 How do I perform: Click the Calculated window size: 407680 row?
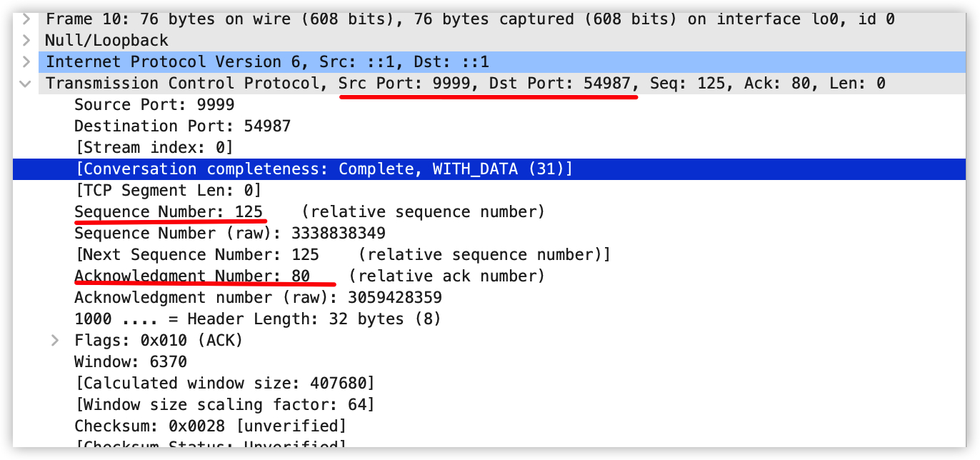pos(224,384)
